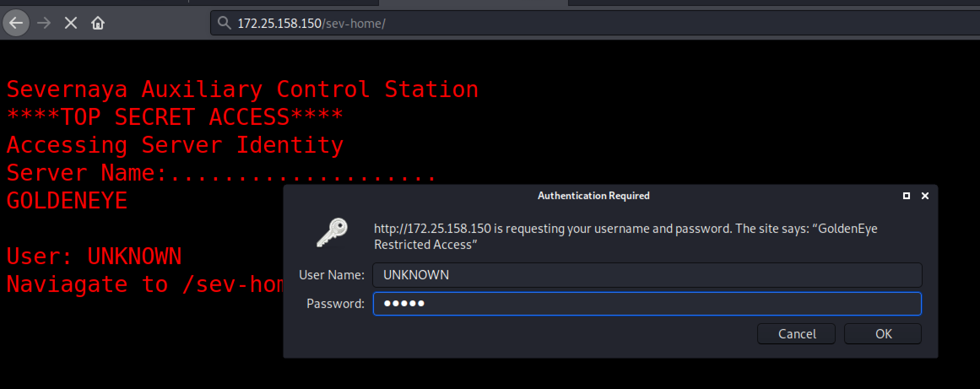Click the User Name field containing UNKNOWN
The height and width of the screenshot is (389, 980).
(x=647, y=275)
